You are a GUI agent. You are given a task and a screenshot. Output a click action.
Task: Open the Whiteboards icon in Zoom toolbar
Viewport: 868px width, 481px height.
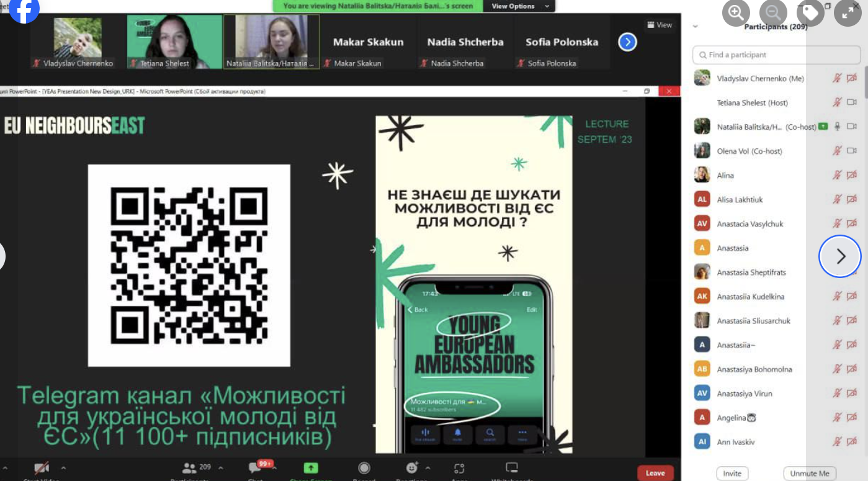coord(512,468)
